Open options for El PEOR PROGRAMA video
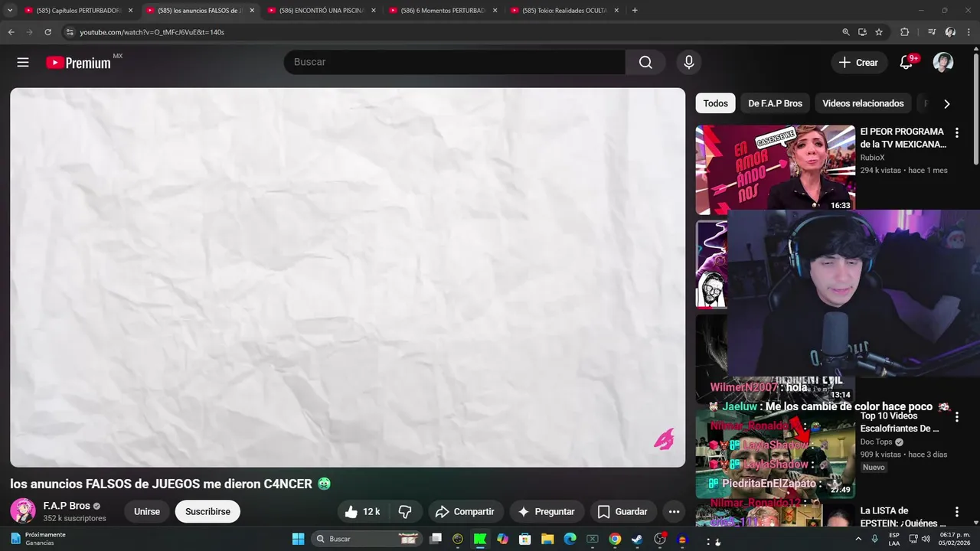The width and height of the screenshot is (980, 551). tap(956, 133)
